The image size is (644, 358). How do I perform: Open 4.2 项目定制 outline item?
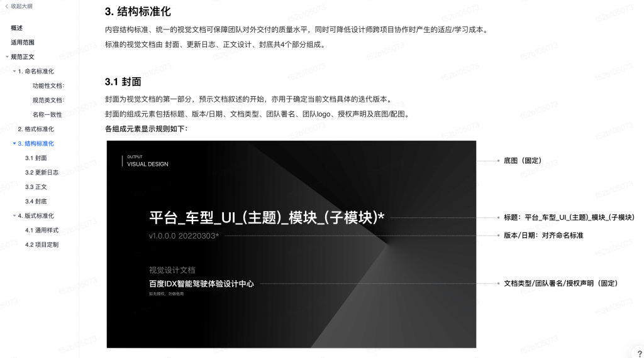point(42,244)
